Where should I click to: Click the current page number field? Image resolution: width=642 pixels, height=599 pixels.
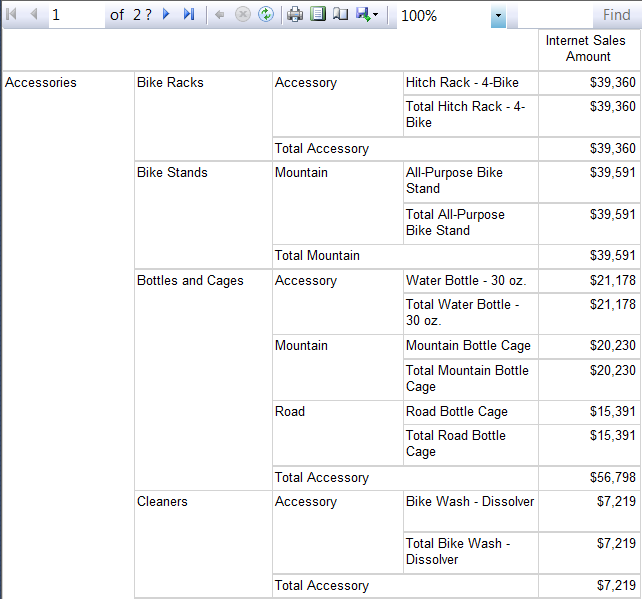click(x=77, y=15)
